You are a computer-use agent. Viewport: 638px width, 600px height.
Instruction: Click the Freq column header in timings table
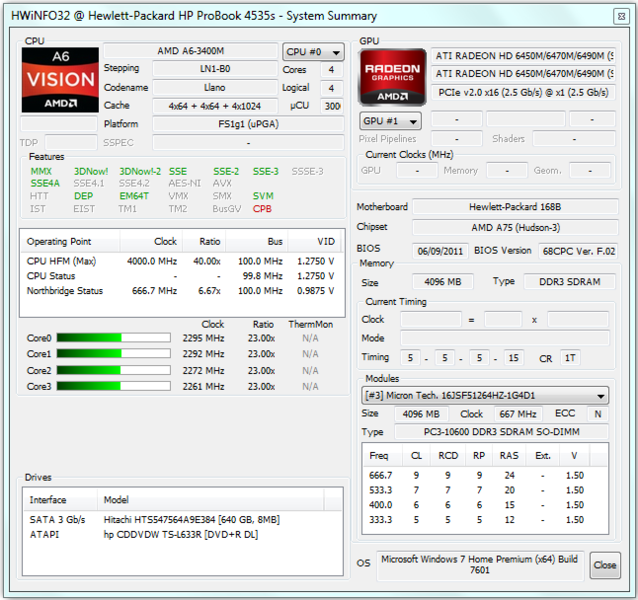(x=382, y=455)
